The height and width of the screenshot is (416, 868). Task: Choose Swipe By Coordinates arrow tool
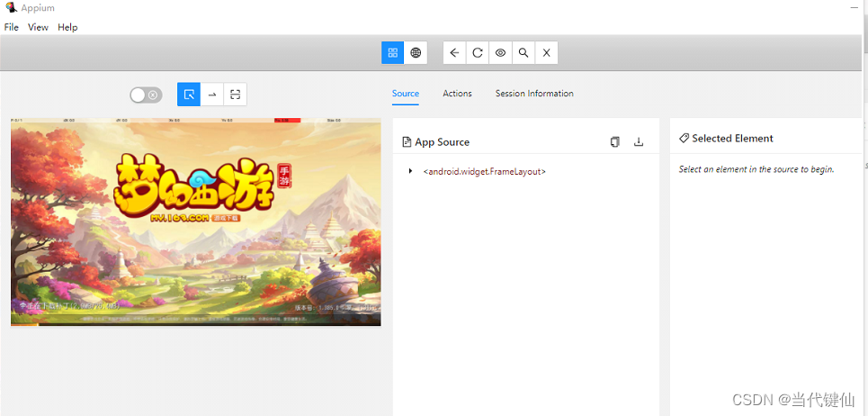point(212,95)
